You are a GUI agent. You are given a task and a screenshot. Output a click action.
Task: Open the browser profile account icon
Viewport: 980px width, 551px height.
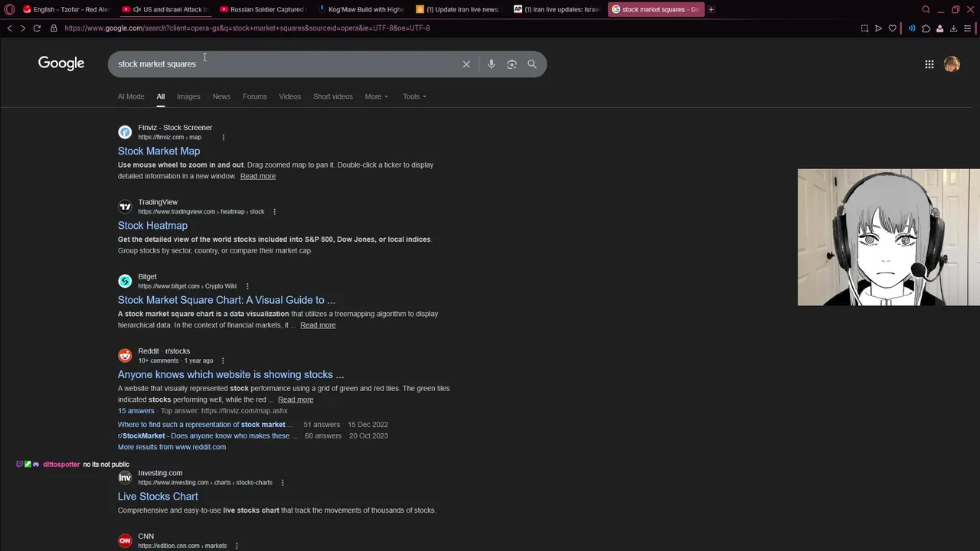tap(939, 28)
